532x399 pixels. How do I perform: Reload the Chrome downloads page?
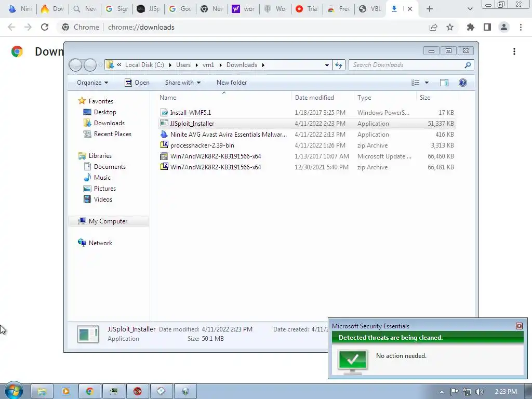45,27
